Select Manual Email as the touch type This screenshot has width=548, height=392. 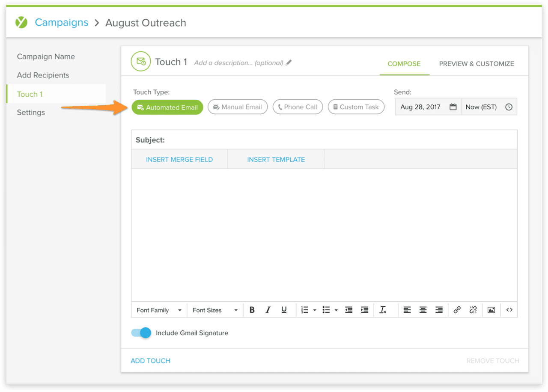(238, 107)
